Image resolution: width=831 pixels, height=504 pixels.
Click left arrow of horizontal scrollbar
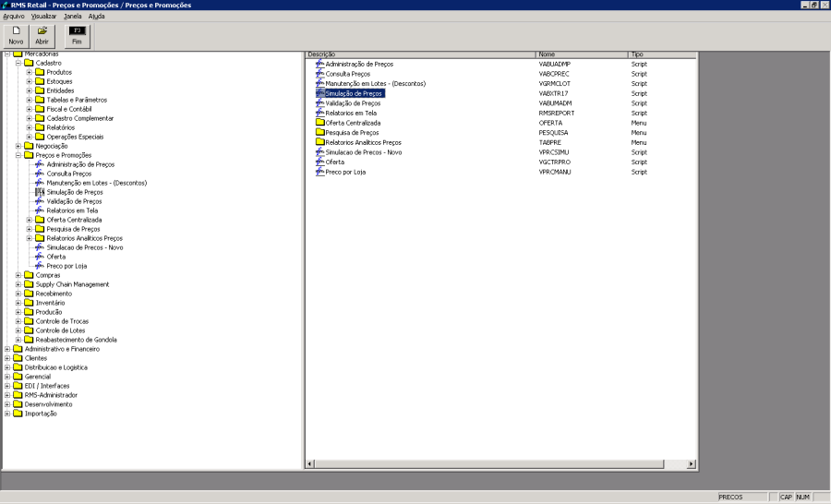pos(310,463)
